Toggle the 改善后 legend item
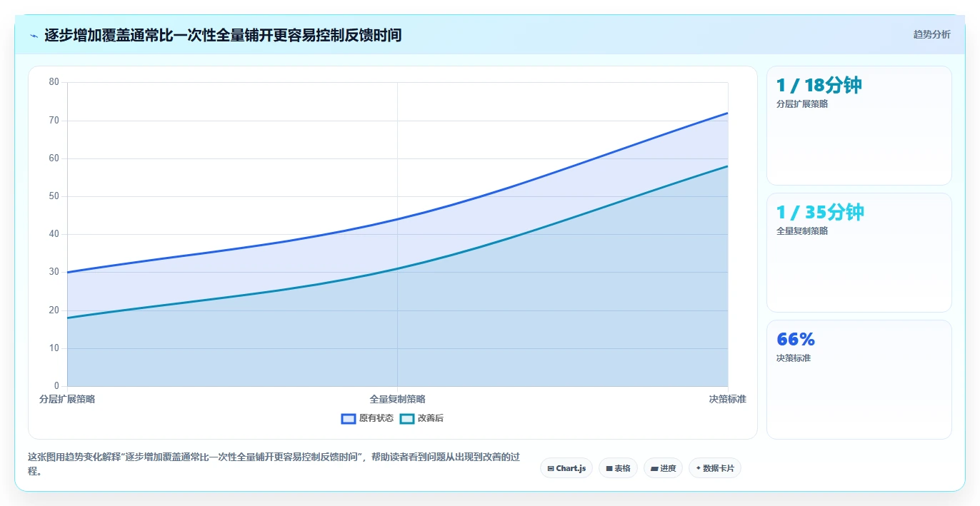This screenshot has height=506, width=980. (x=421, y=418)
